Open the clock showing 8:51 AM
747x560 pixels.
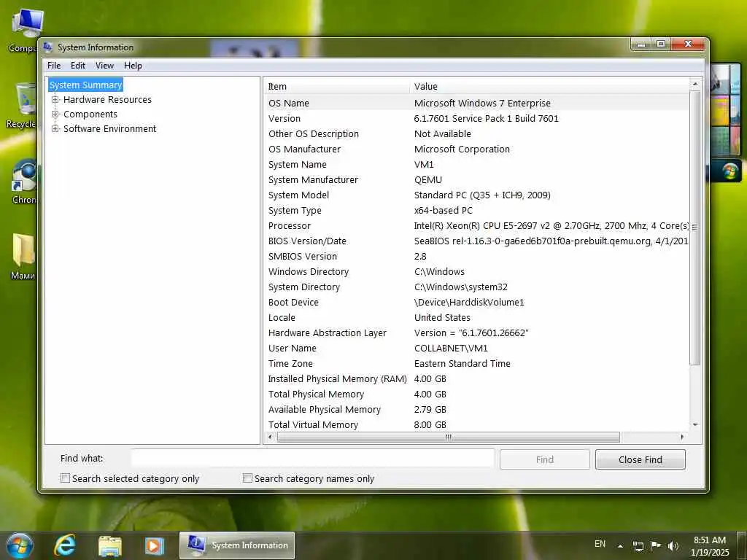710,546
